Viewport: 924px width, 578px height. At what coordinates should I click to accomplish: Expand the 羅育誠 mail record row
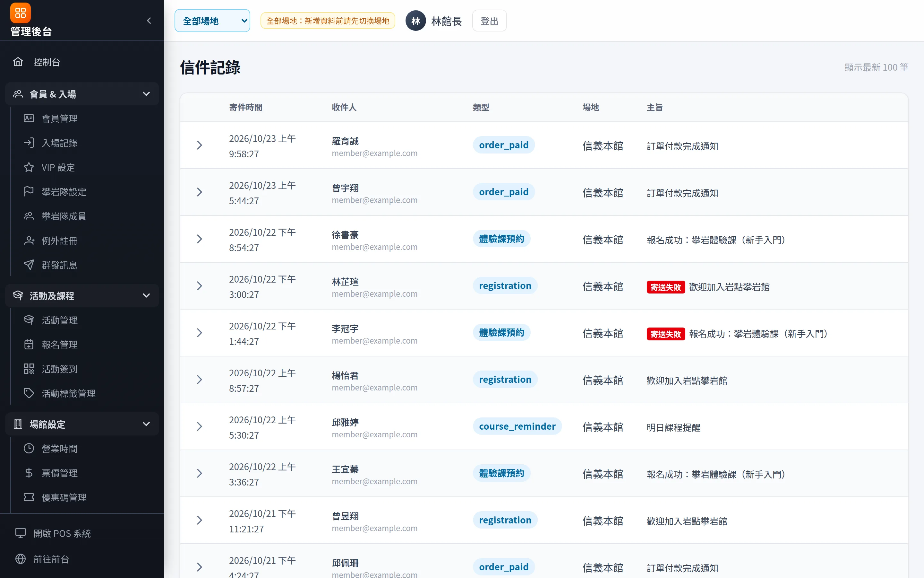point(199,145)
